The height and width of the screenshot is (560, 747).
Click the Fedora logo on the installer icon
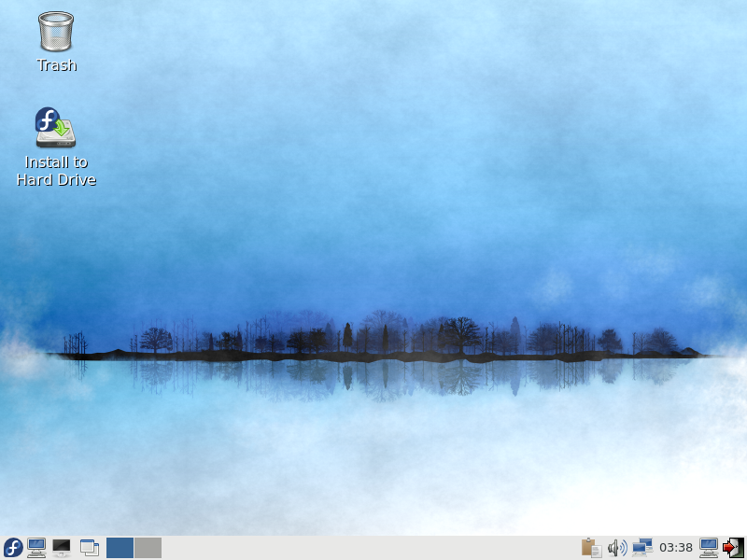47,119
